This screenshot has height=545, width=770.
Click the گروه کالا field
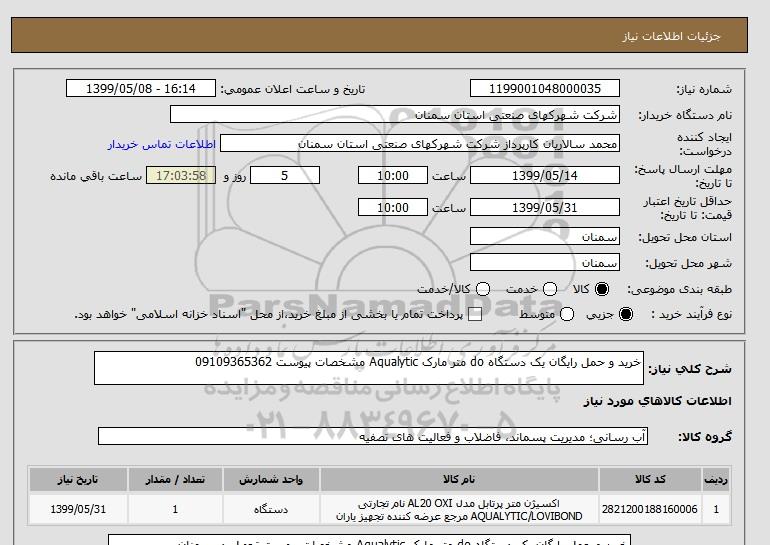tap(373, 436)
